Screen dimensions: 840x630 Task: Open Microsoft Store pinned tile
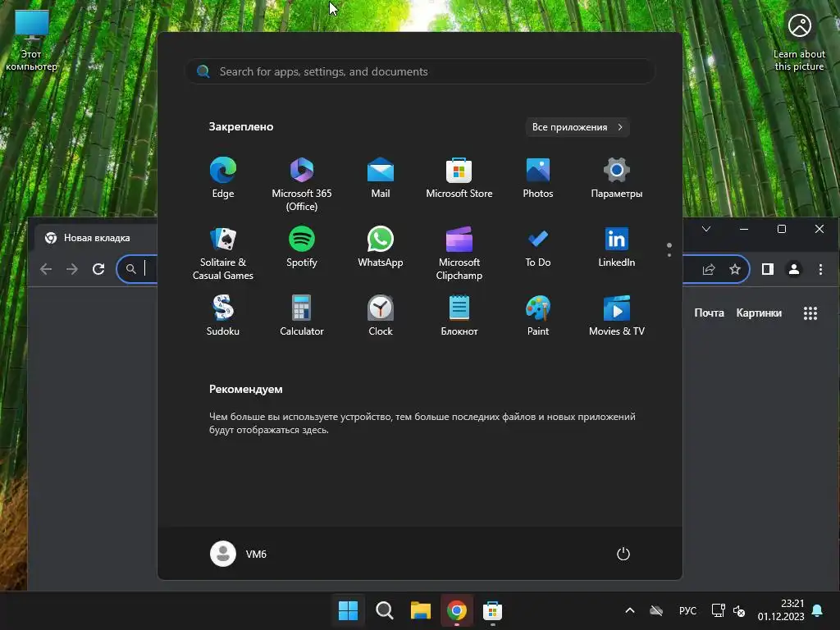(x=459, y=178)
